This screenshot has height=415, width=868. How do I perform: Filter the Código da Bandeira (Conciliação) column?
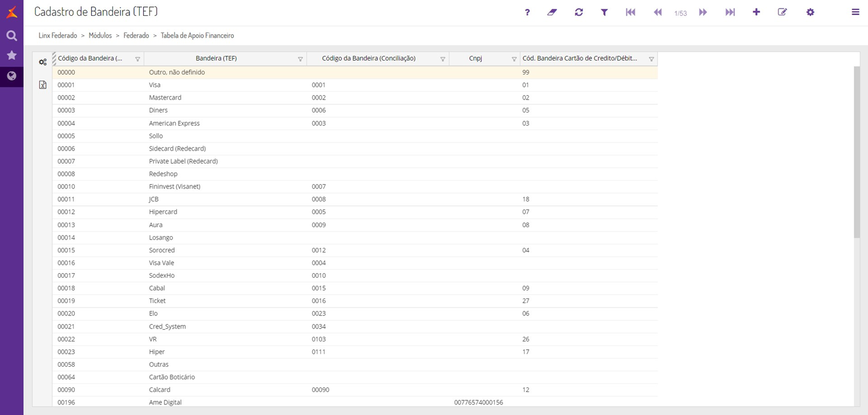tap(443, 59)
